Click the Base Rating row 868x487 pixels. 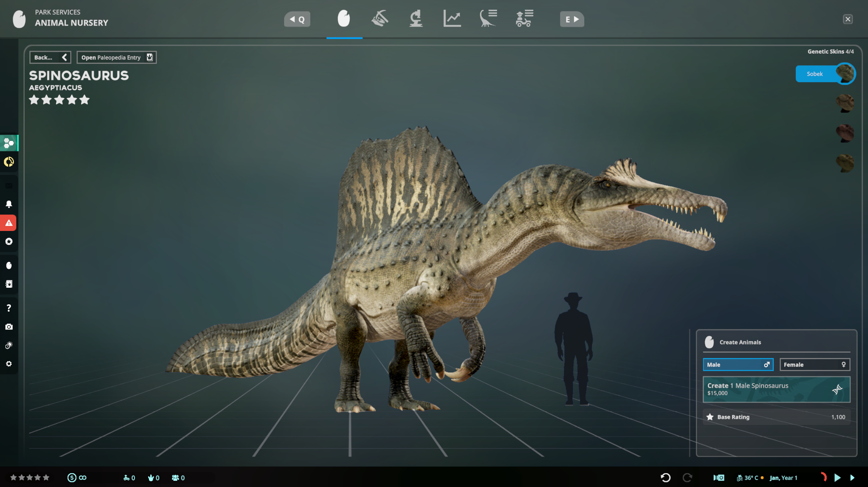(777, 417)
